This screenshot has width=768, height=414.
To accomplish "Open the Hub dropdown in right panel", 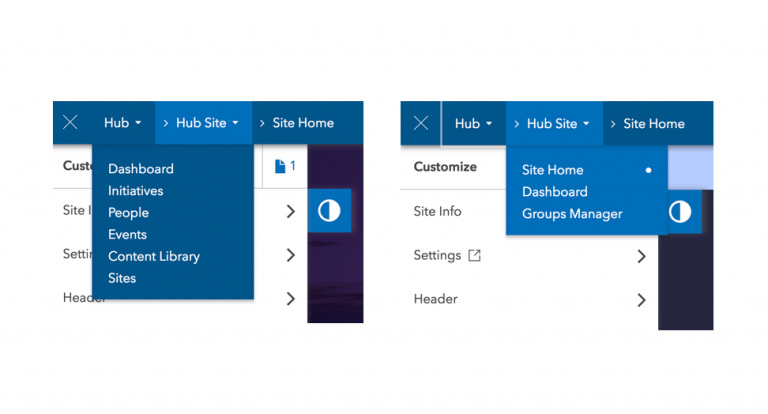I will tap(473, 124).
